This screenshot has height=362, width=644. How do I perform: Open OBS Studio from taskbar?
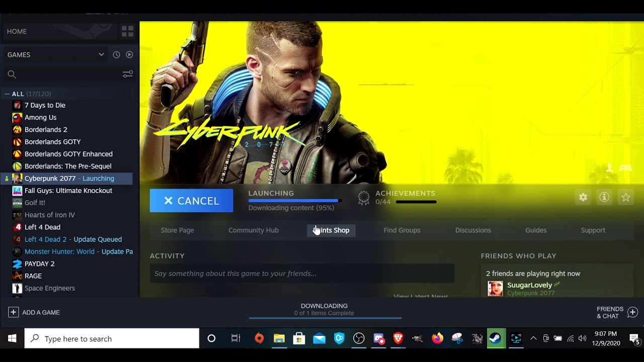[359, 338]
